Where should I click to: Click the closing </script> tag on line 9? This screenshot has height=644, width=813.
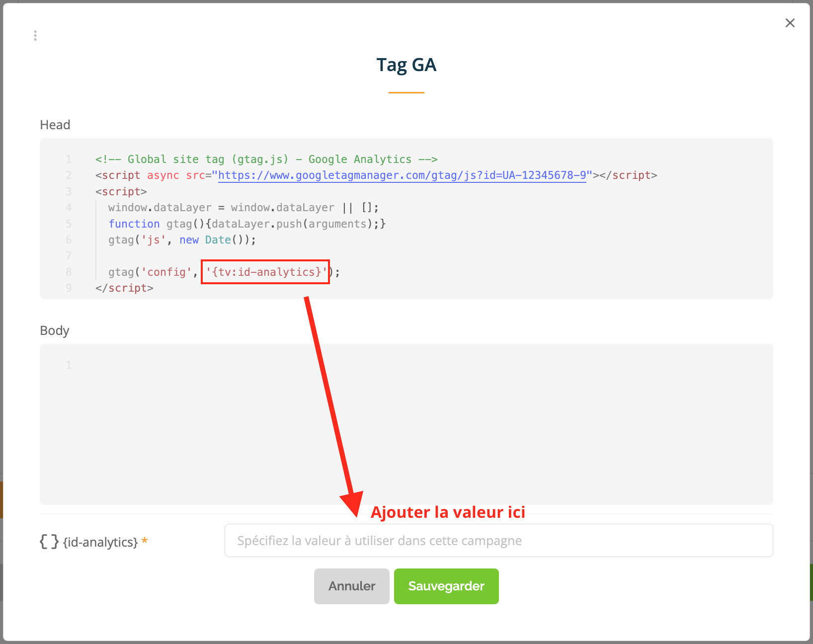124,288
